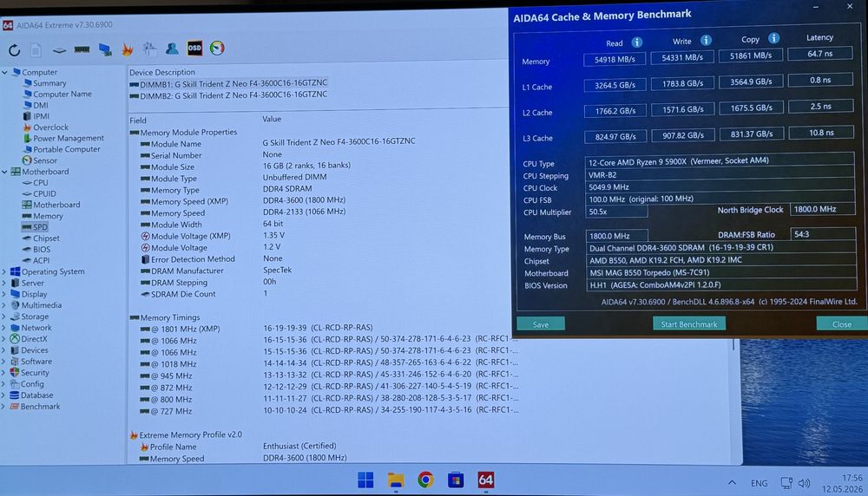Click the Start Benchmark button
Screen dimensions: 868x496
pos(688,324)
